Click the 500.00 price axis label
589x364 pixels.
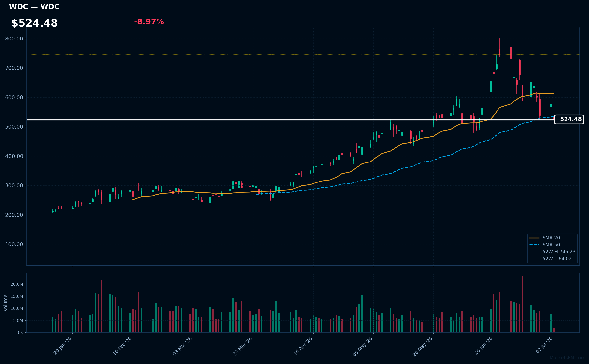coord(14,127)
